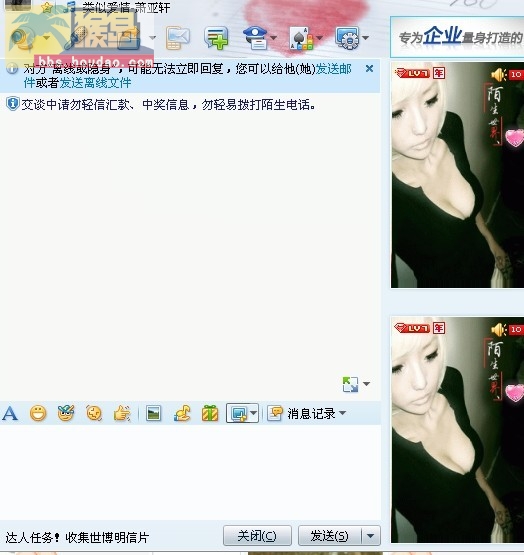524x555 pixels.
Task: Expand the file transfer options arrow
Action: (153, 38)
